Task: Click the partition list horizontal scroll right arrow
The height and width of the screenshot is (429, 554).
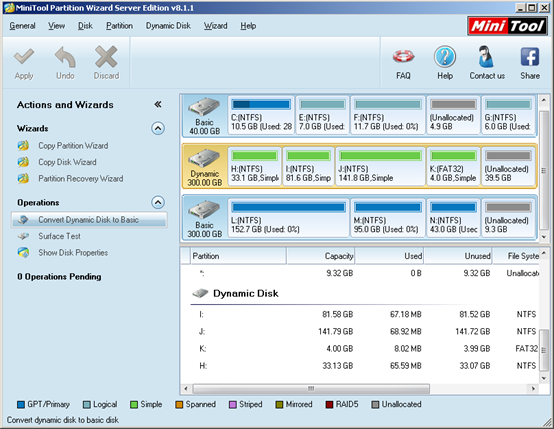Action: pyautogui.click(x=533, y=389)
